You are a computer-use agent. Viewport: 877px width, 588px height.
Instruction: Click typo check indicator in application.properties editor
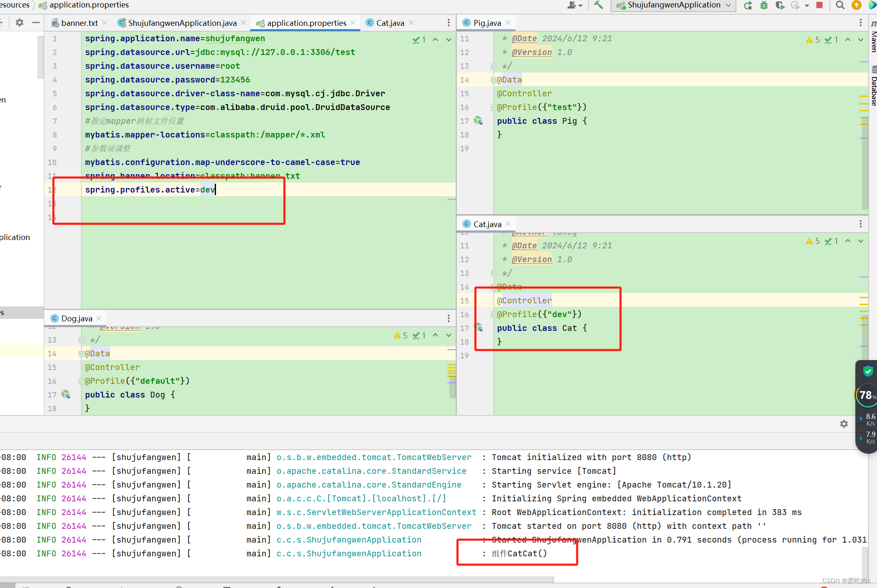pyautogui.click(x=419, y=40)
